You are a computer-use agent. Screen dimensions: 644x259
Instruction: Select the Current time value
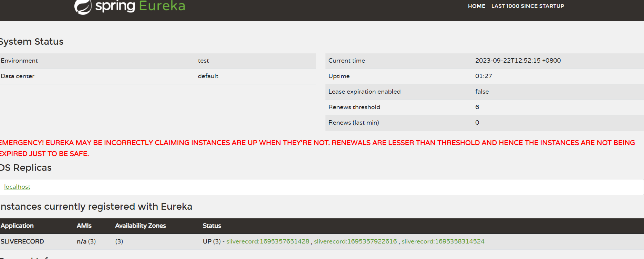(518, 61)
